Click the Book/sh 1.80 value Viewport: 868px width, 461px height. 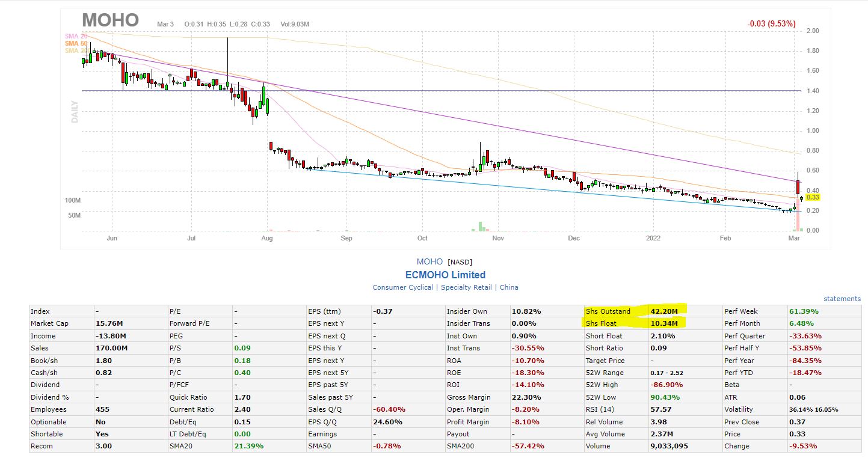(103, 361)
